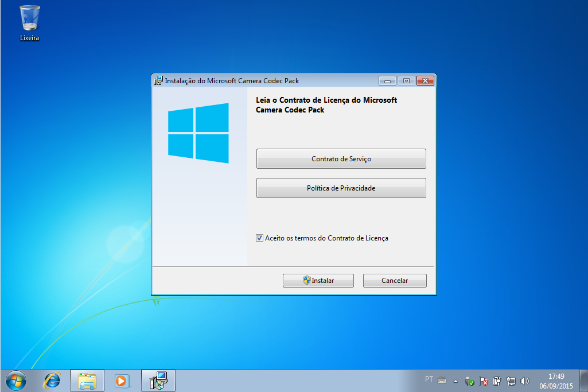Open the Windows Start menu orb
This screenshot has width=588, height=392.
(x=15, y=381)
